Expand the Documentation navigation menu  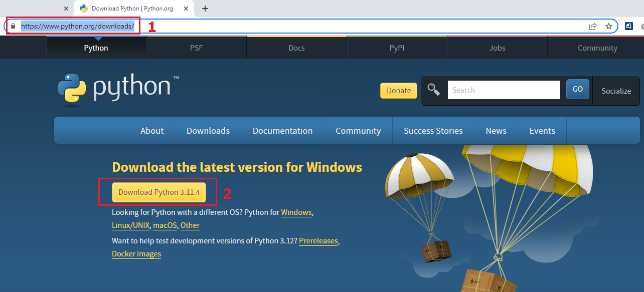click(x=282, y=131)
